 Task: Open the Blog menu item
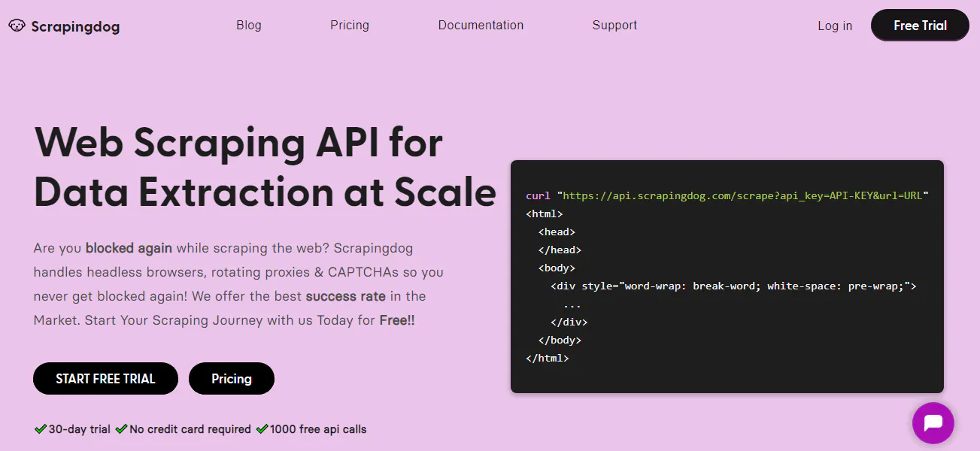pyautogui.click(x=248, y=25)
